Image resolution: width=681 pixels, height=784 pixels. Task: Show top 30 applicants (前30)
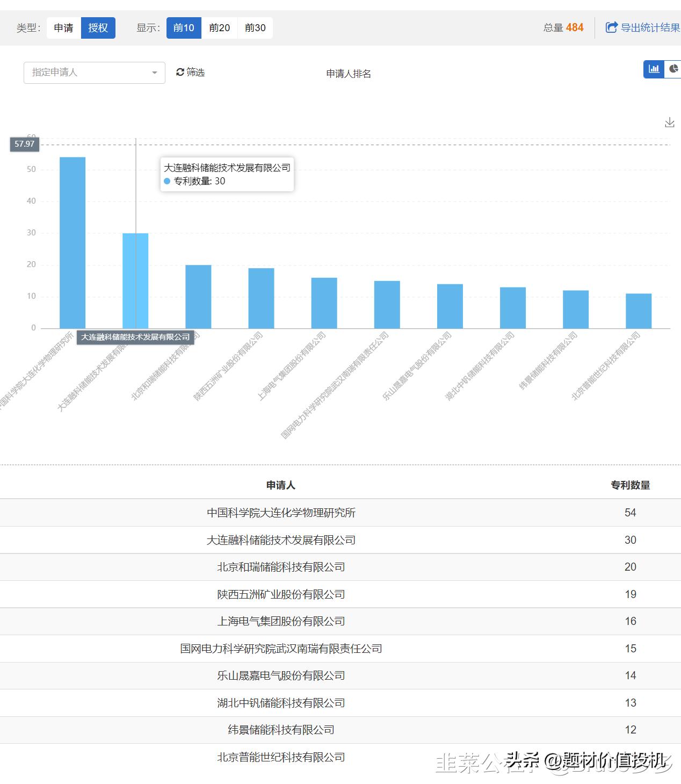click(255, 28)
